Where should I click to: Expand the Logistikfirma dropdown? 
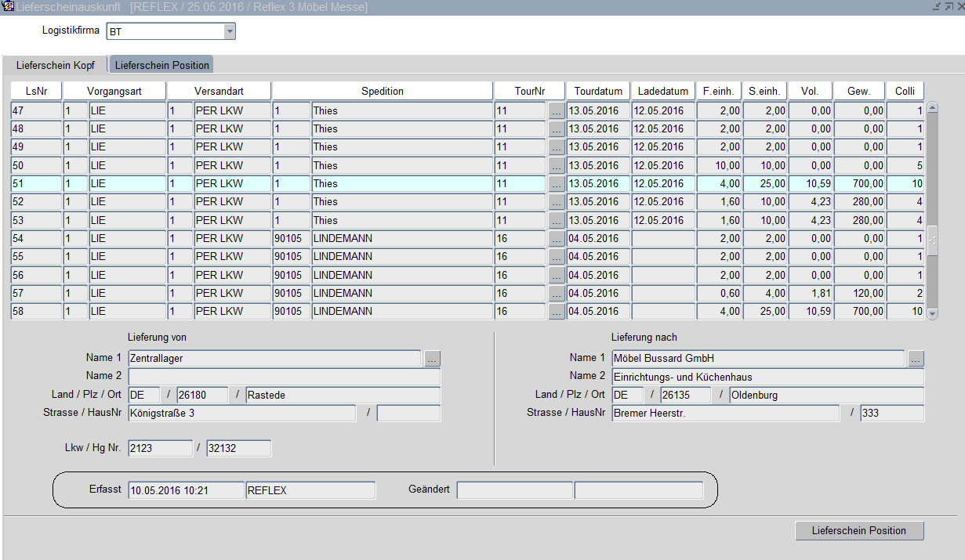[230, 32]
